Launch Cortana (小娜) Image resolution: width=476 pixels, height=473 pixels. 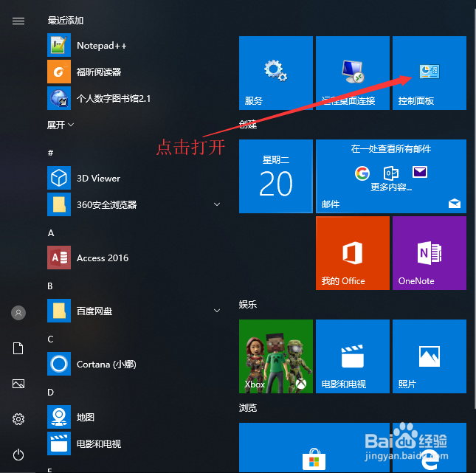point(134,364)
